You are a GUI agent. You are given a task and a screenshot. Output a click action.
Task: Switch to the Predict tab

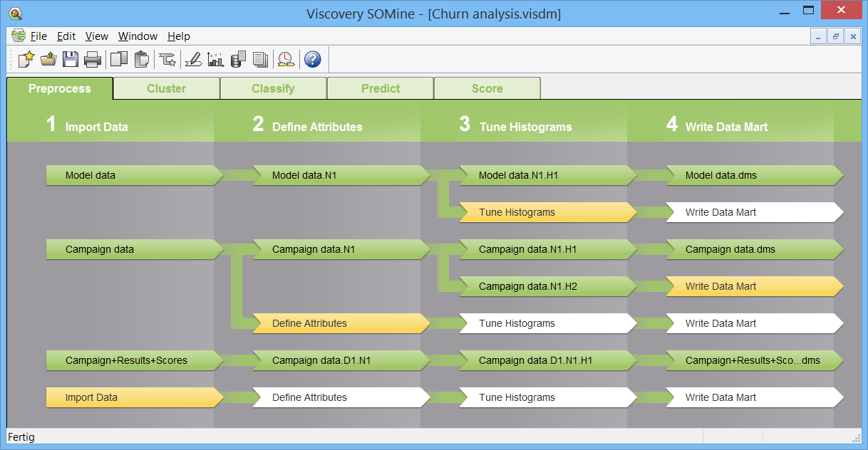point(381,88)
